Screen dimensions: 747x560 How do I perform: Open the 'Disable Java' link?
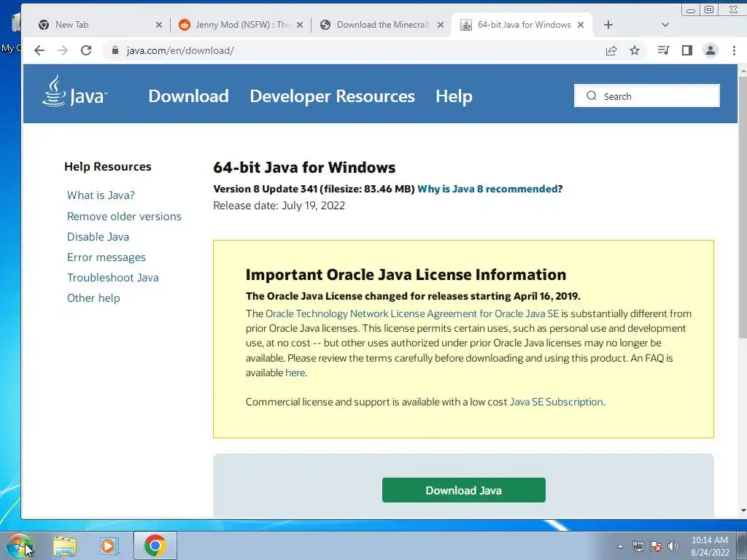pos(98,237)
